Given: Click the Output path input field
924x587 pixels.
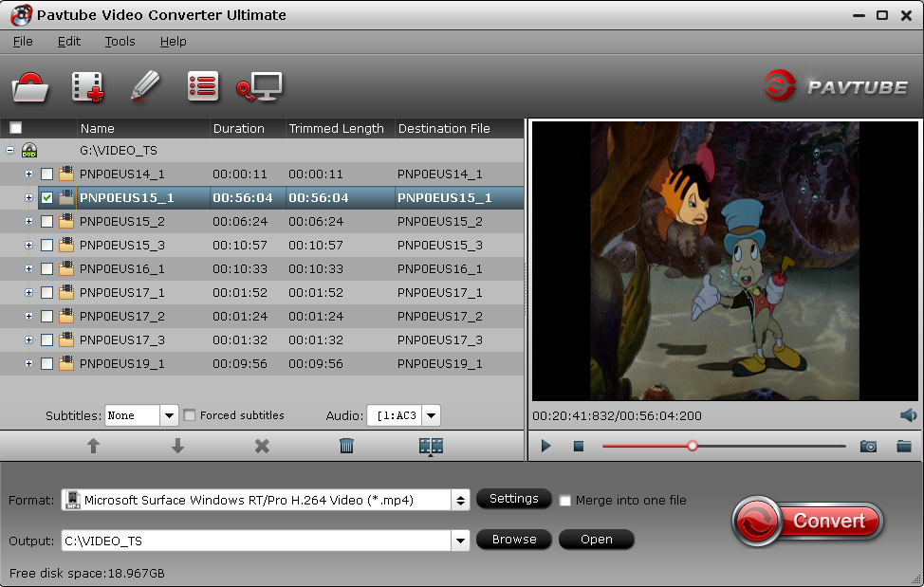Looking at the screenshot, I should (x=256, y=541).
